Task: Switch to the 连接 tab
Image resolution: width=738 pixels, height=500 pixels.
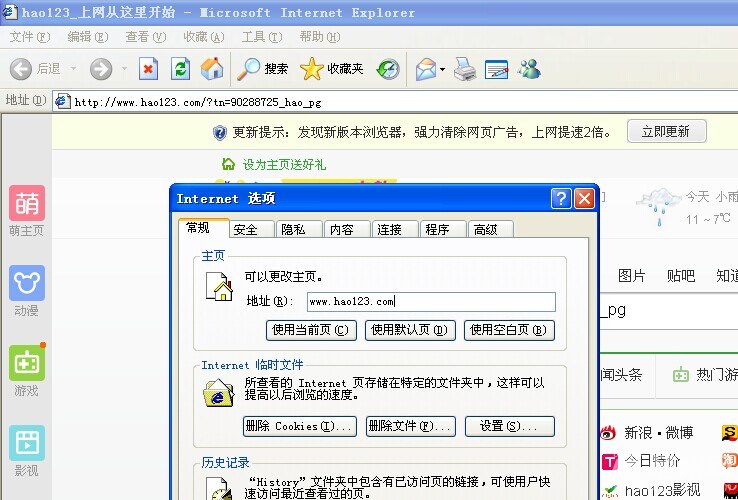Action: coord(396,229)
